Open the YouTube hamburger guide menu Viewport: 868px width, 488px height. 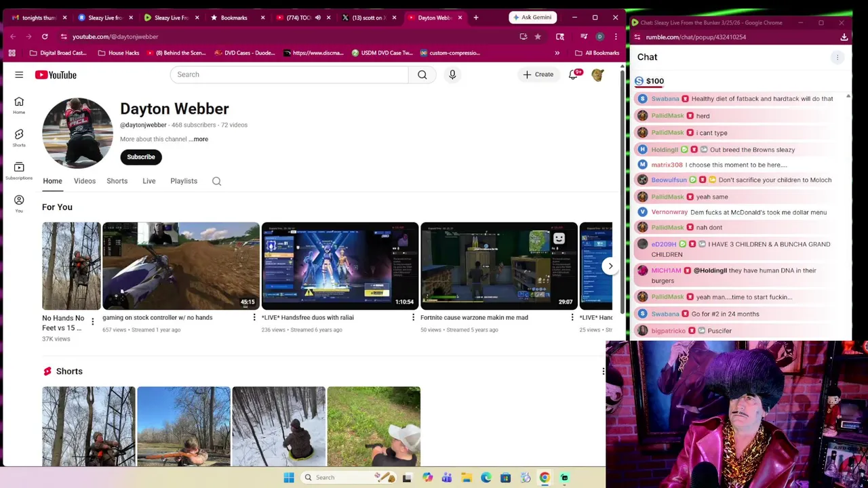(19, 75)
